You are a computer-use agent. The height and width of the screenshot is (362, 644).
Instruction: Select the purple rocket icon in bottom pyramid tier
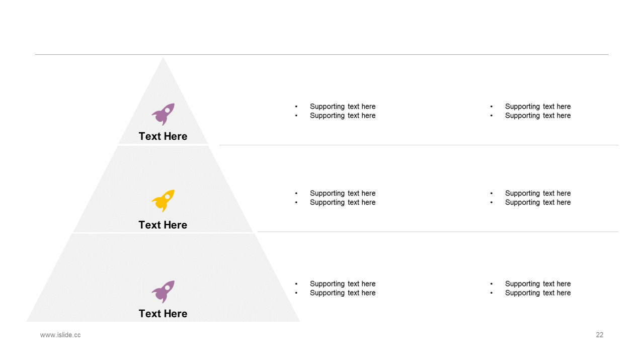(x=163, y=292)
